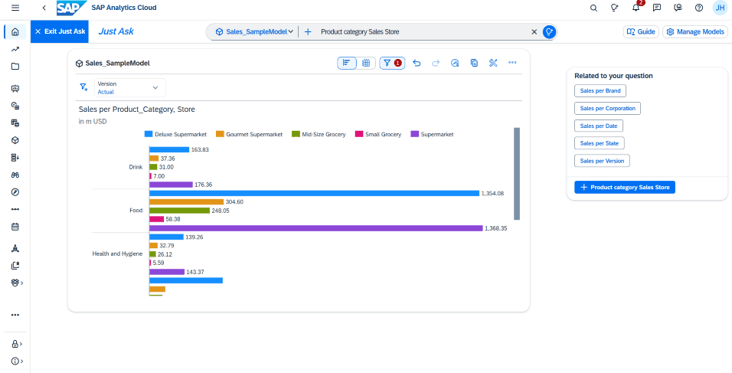This screenshot has height=373, width=732.
Task: Toggle the filter button with badge 1
Action: click(x=392, y=63)
